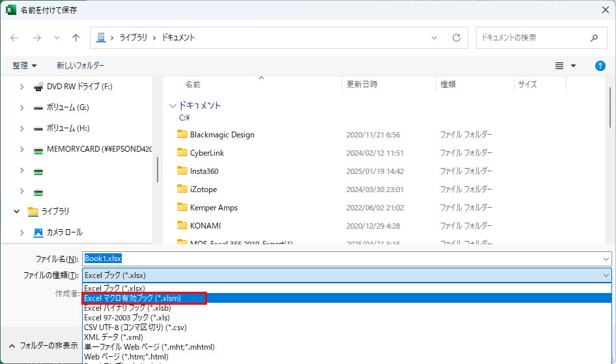Select ライブラリ in the address path
The image size is (616, 364).
(133, 37)
